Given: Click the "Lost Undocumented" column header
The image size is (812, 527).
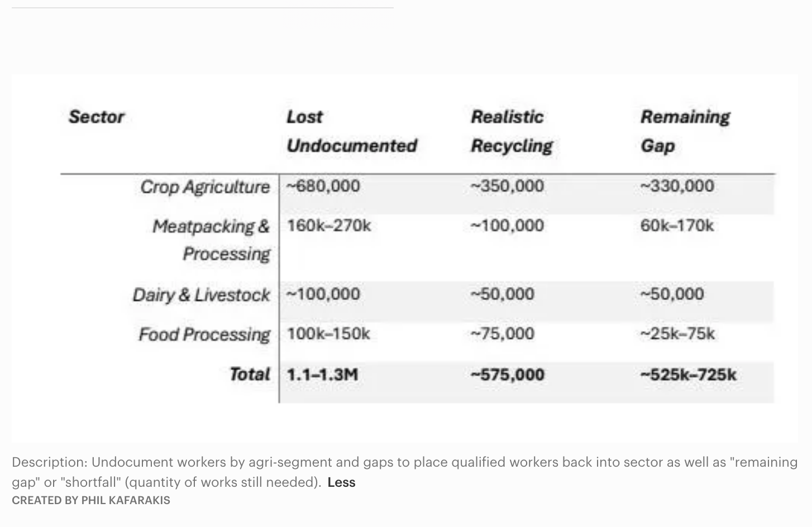Looking at the screenshot, I should 351,131.
